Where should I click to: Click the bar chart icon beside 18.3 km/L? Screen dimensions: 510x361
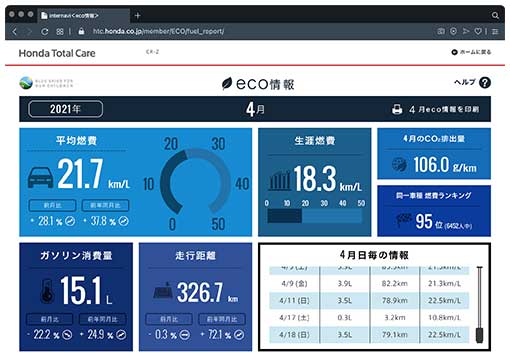coord(279,181)
